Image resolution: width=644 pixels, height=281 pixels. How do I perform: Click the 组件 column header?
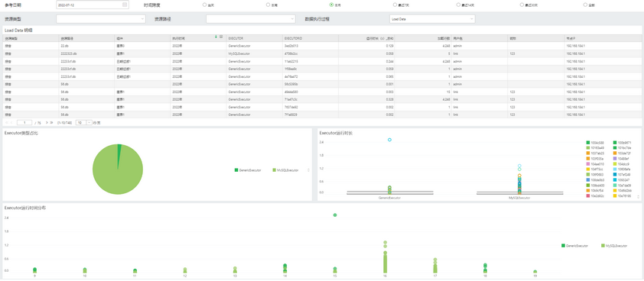(x=143, y=38)
